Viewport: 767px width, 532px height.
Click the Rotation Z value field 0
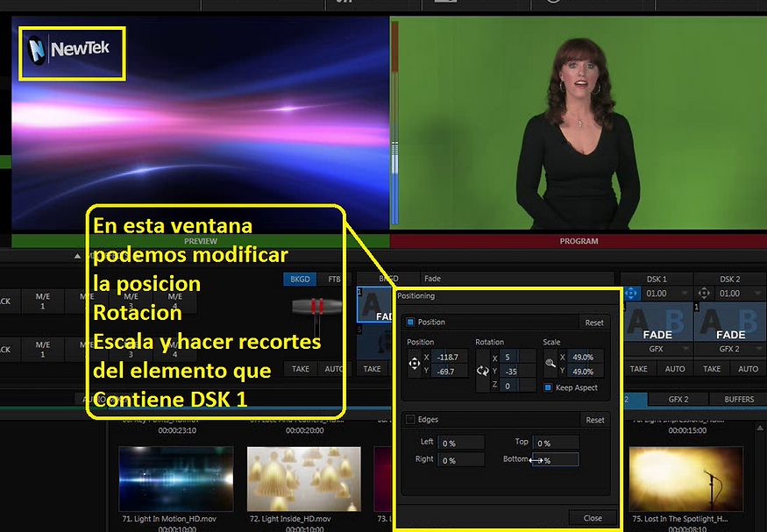pyautogui.click(x=517, y=386)
